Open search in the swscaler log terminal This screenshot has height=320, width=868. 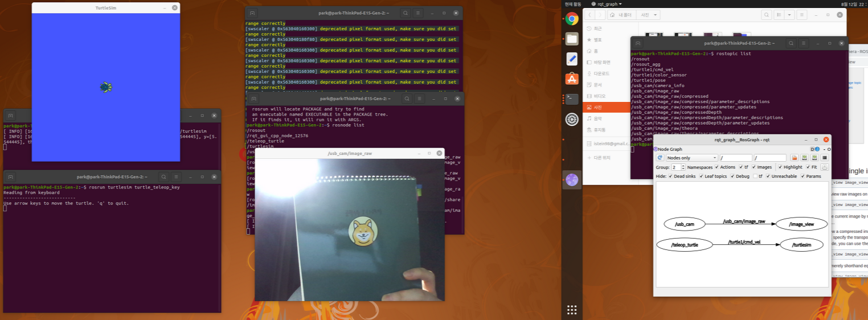(405, 13)
